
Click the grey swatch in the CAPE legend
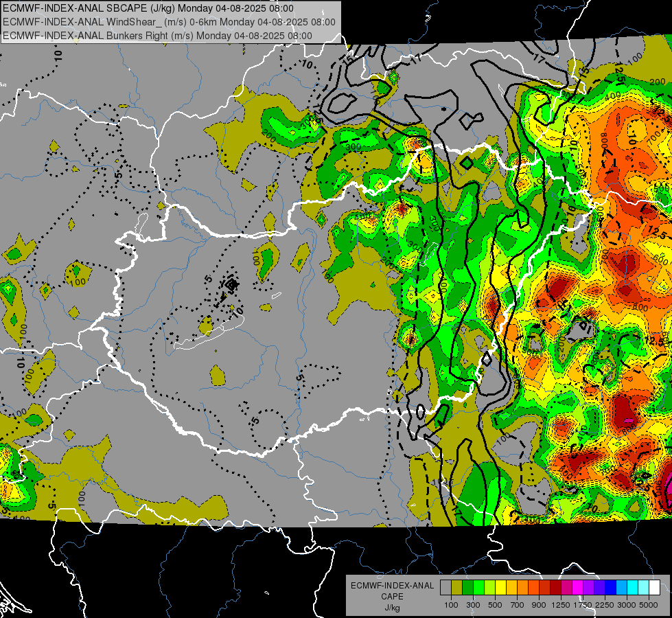click(x=445, y=587)
